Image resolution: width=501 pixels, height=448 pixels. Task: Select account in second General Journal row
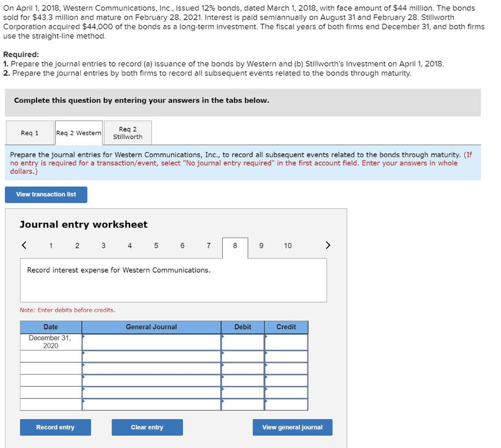pos(152,356)
